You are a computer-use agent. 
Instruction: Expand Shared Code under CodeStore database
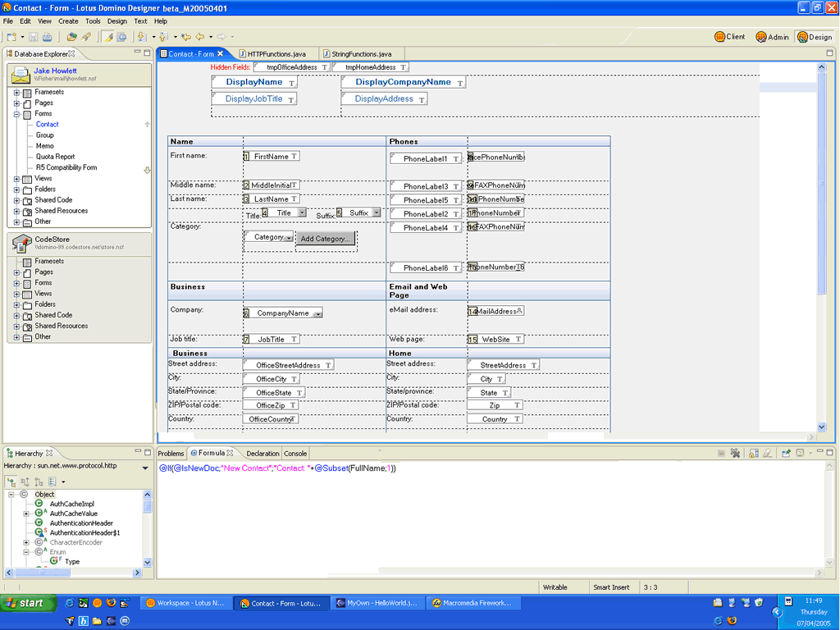tap(16, 316)
